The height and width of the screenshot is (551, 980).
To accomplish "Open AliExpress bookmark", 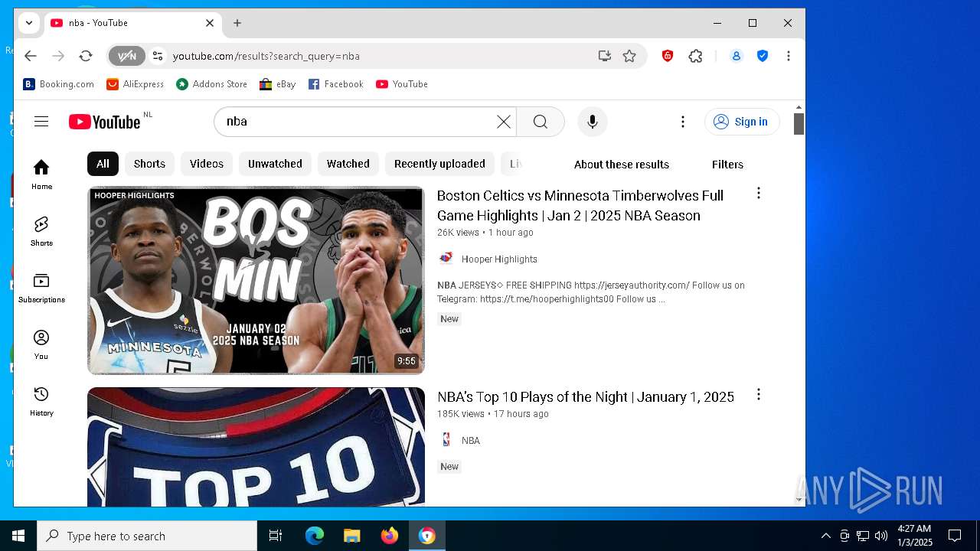I will coord(136,84).
